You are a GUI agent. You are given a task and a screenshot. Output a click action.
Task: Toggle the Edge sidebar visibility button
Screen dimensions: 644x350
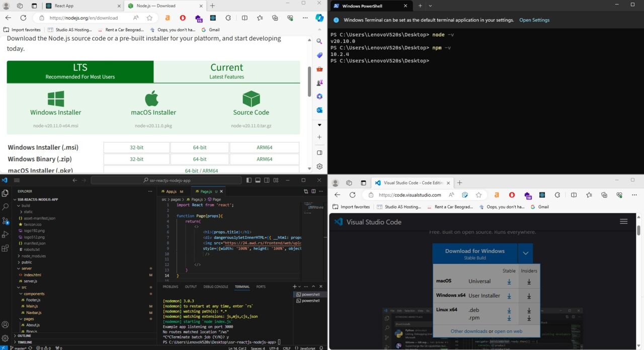click(x=319, y=153)
